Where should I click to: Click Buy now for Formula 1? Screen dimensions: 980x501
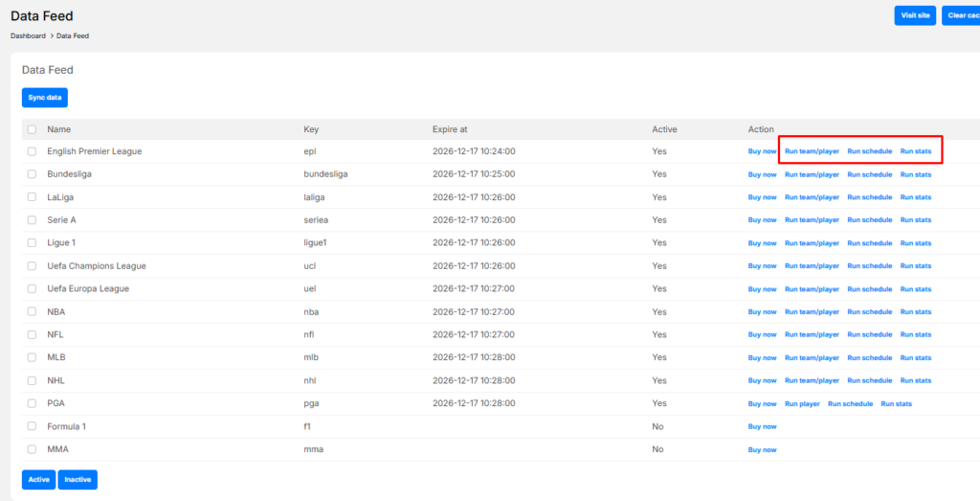tap(762, 426)
